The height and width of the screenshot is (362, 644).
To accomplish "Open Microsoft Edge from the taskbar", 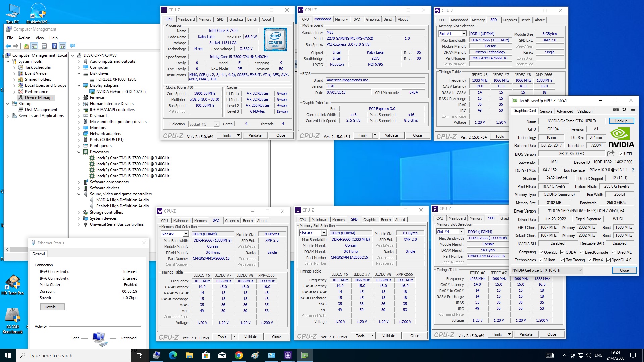I will click(173, 355).
